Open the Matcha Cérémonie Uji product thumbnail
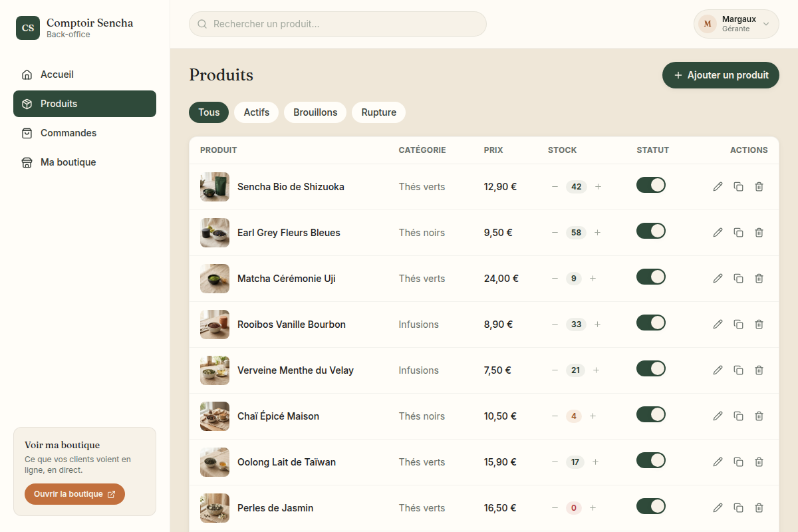The width and height of the screenshot is (798, 532). (x=215, y=279)
